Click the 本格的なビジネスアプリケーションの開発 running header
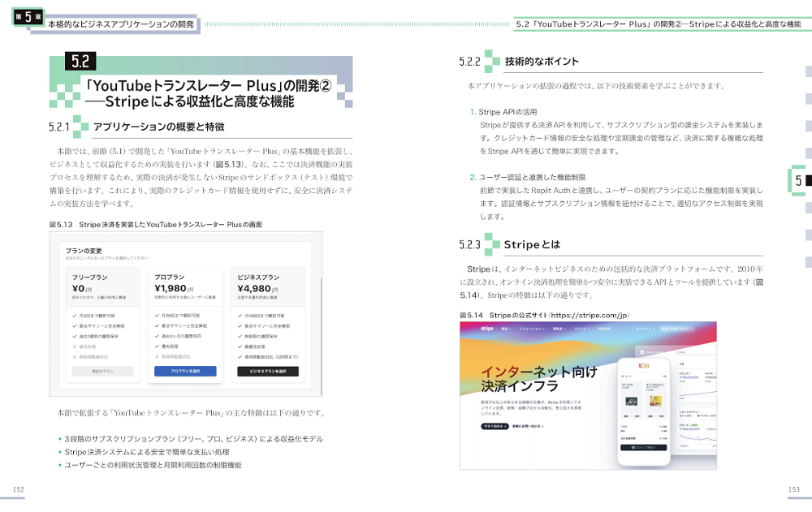This screenshot has width=812, height=512. [121, 24]
